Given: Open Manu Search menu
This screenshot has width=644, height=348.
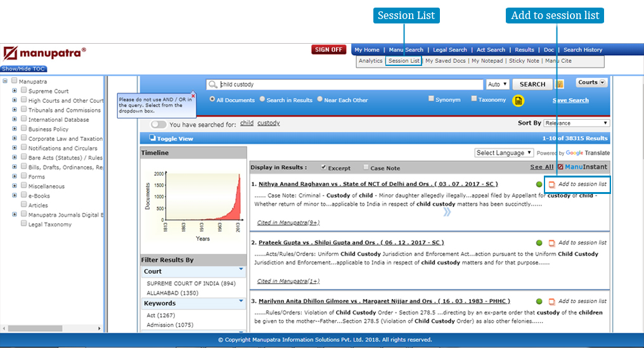Looking at the screenshot, I should pos(406,49).
